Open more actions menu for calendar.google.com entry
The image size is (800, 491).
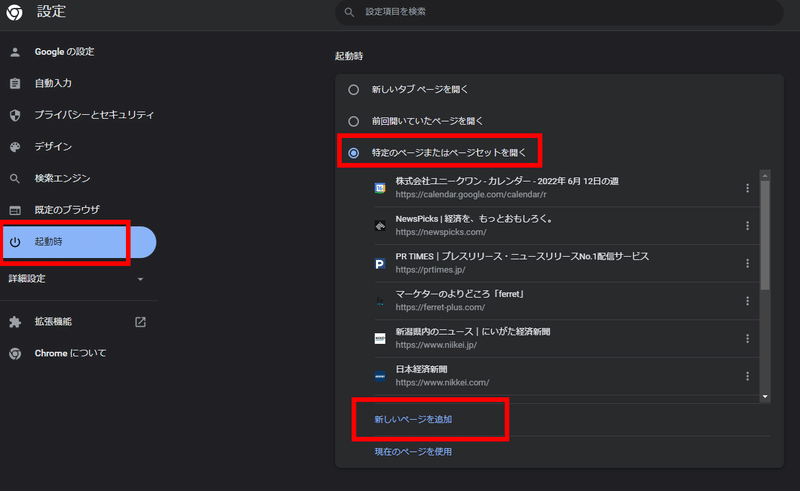coord(747,188)
